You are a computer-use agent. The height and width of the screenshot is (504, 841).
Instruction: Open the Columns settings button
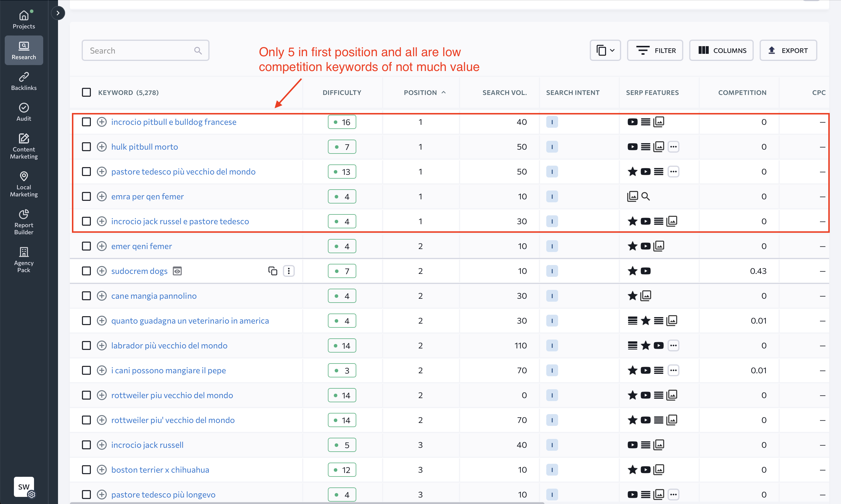tap(721, 50)
